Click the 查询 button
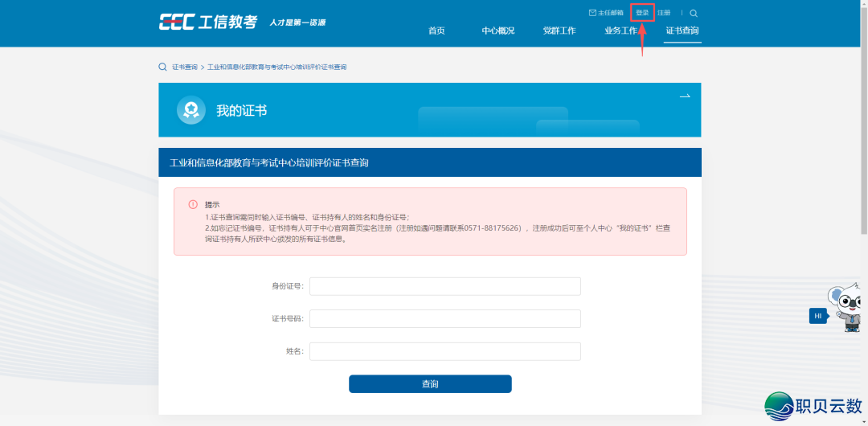This screenshot has height=426, width=868. (x=430, y=384)
